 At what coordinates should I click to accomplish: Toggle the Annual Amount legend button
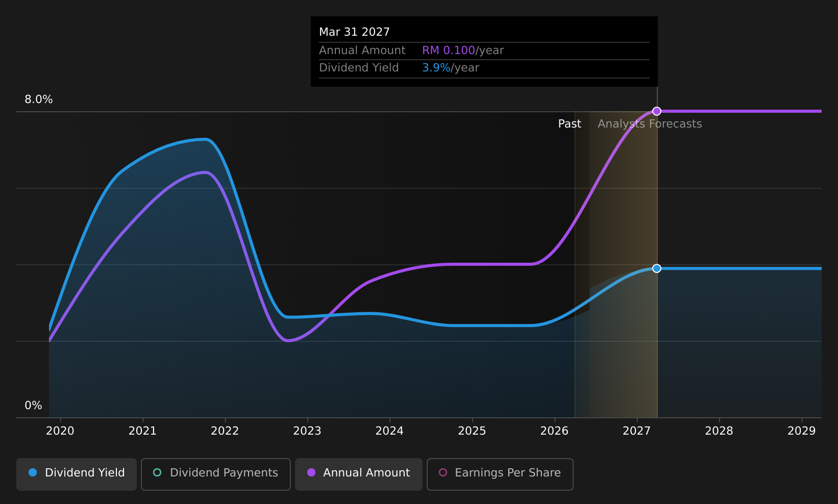click(359, 474)
